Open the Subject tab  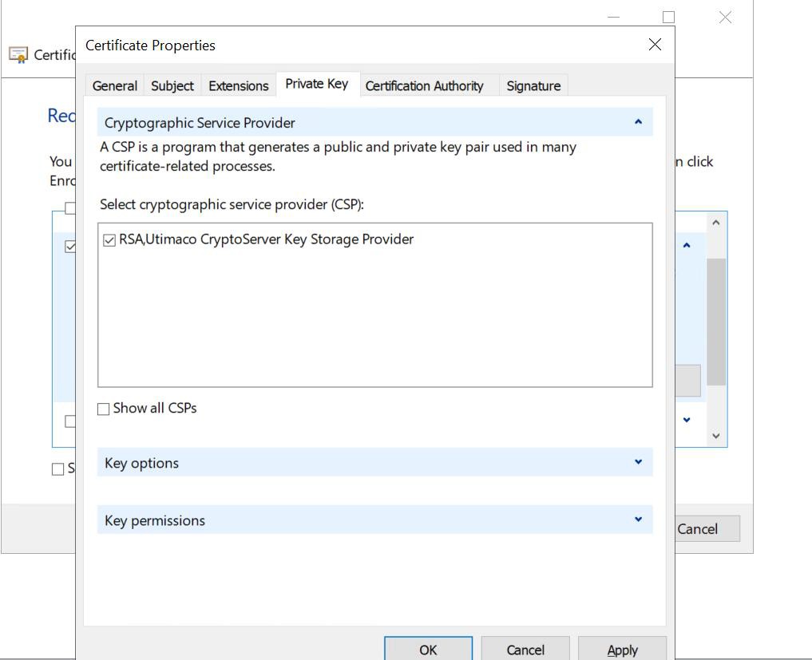click(172, 85)
